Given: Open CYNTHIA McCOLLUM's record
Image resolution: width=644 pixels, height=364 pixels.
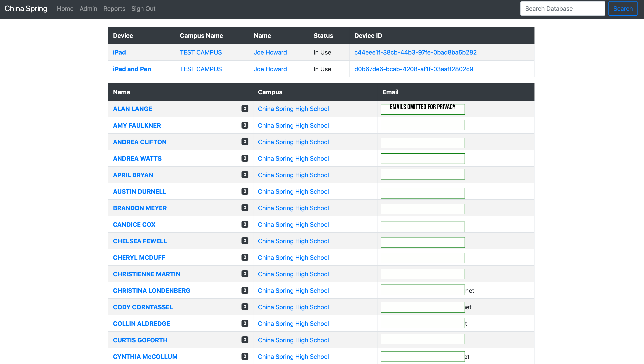Looking at the screenshot, I should 145,357.
